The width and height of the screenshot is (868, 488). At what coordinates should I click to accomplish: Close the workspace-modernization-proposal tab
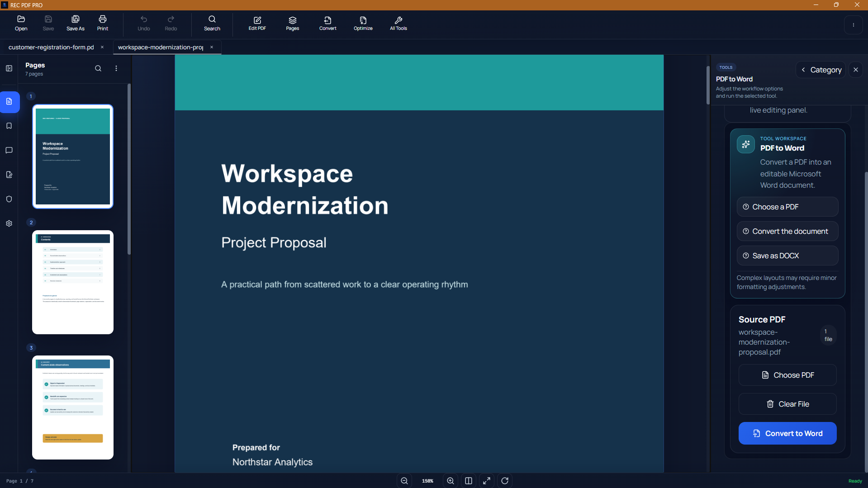coord(211,47)
